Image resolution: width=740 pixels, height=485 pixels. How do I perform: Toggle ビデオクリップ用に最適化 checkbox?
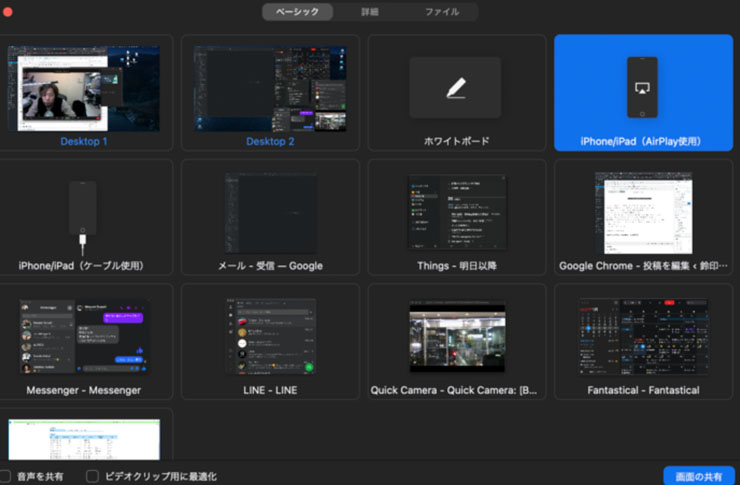click(x=93, y=476)
